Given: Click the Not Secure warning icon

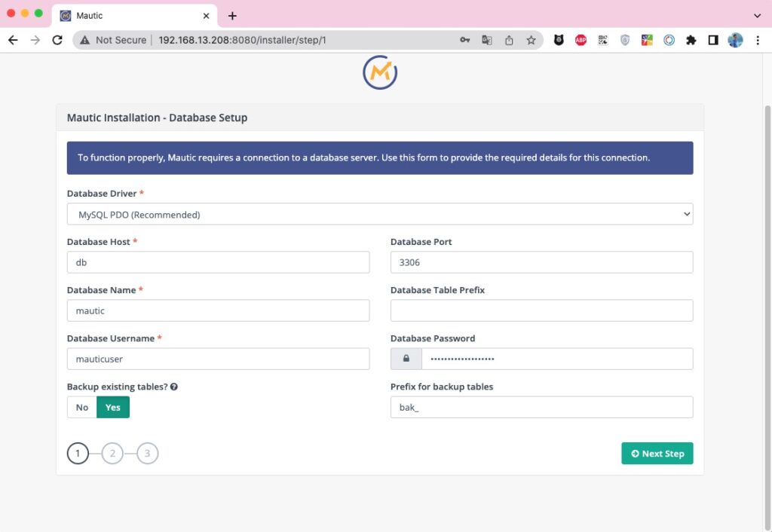Looking at the screenshot, I should pyautogui.click(x=85, y=41).
